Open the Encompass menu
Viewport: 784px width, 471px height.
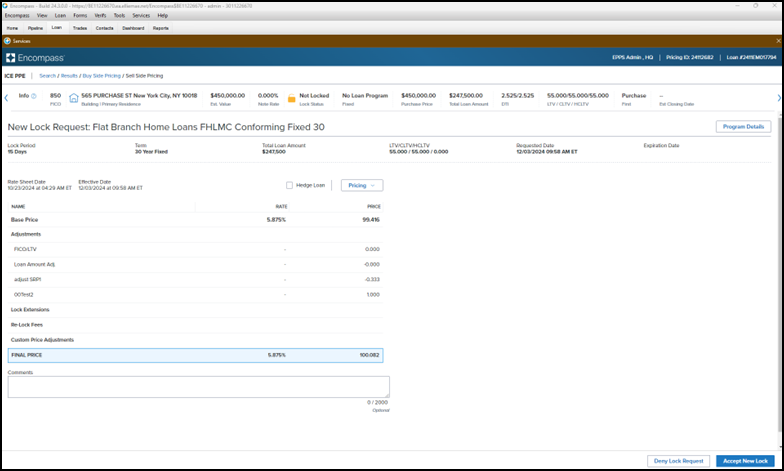coord(17,16)
